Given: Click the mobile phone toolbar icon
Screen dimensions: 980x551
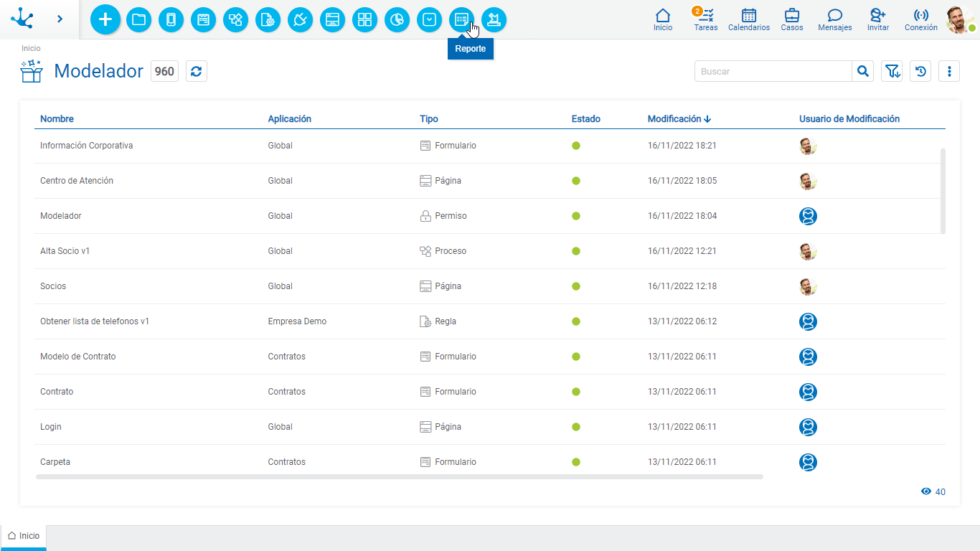Looking at the screenshot, I should click(x=171, y=19).
